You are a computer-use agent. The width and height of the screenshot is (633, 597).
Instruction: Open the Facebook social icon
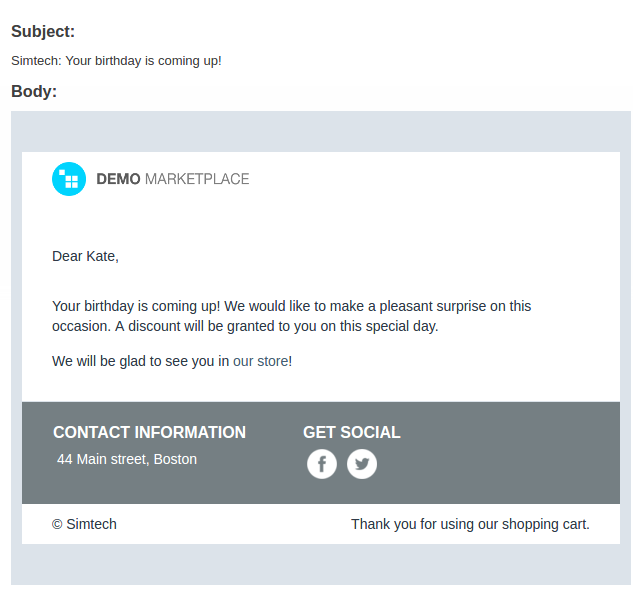click(322, 464)
